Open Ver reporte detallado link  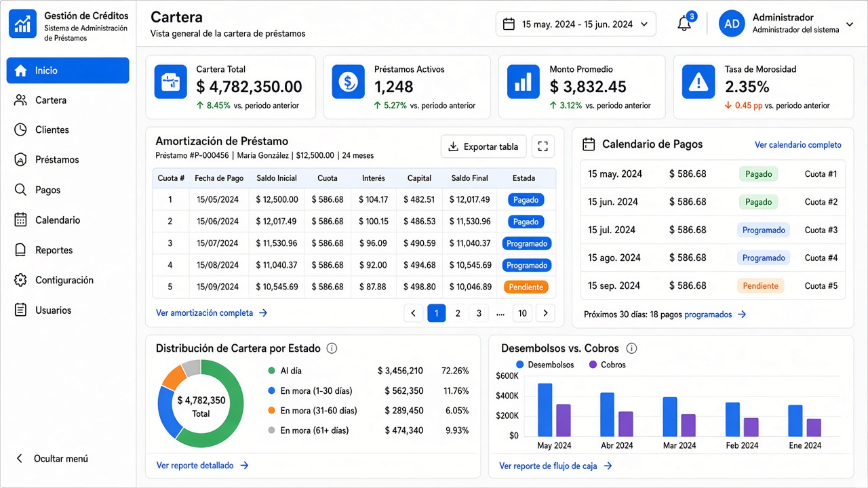(x=202, y=466)
